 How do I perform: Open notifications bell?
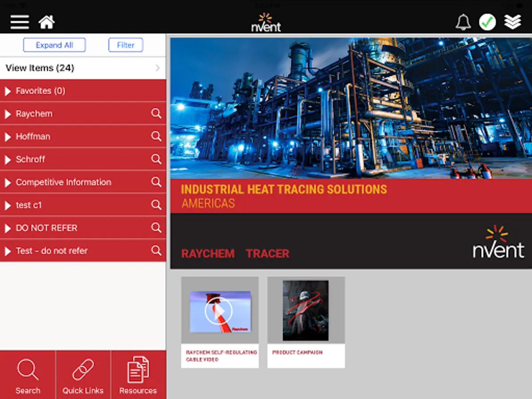coord(463,22)
